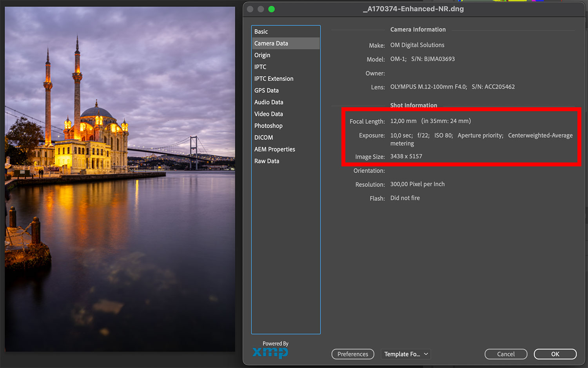Show the GPS Data section
Viewport: 588px width, 368px height.
267,90
